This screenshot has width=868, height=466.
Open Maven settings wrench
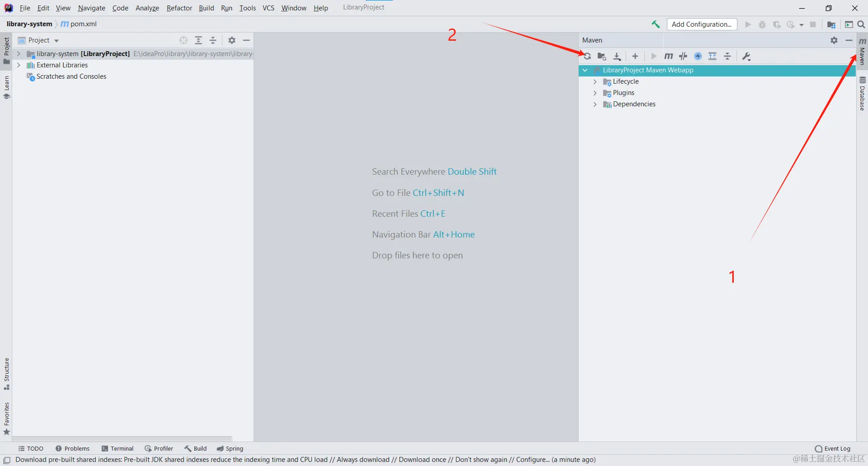[746, 56]
